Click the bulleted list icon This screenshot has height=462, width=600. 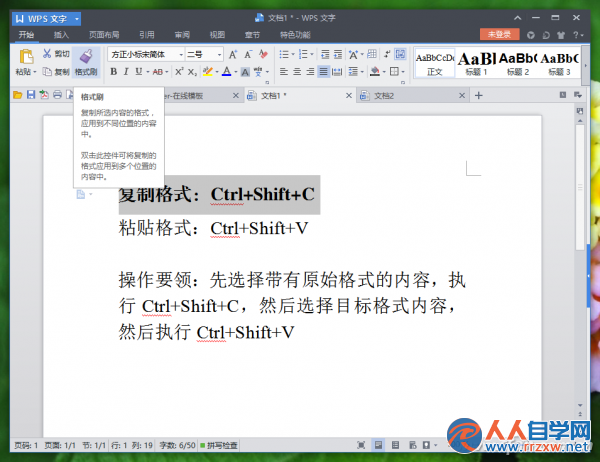click(x=284, y=54)
